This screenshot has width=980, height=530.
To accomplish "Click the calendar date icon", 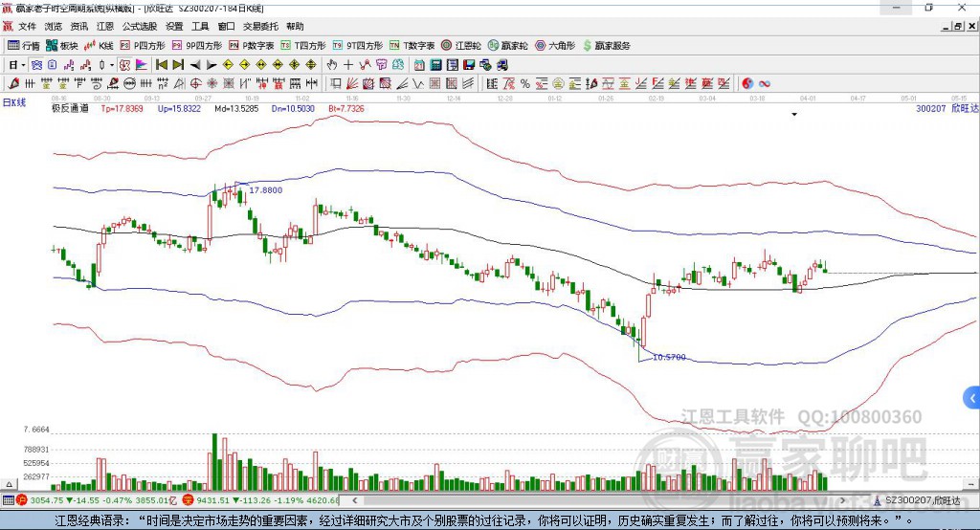I will click(419, 64).
